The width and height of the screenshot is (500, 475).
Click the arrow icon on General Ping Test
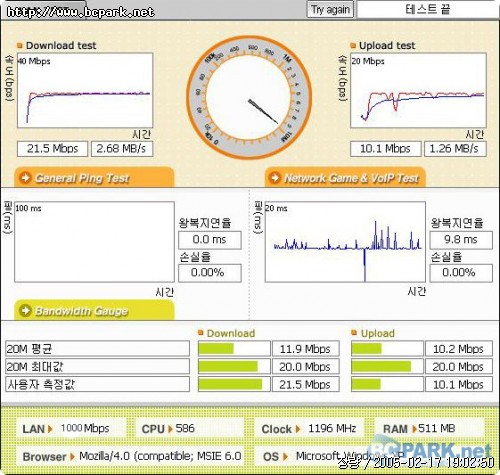pos(25,178)
